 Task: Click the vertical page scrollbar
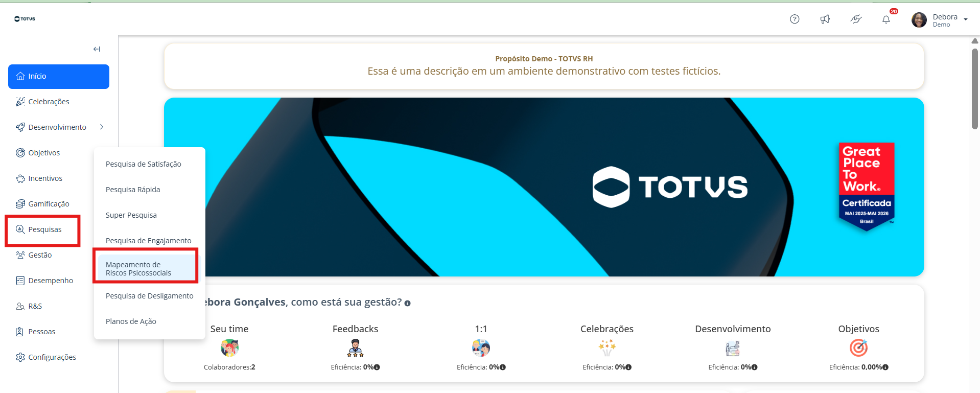point(975,88)
